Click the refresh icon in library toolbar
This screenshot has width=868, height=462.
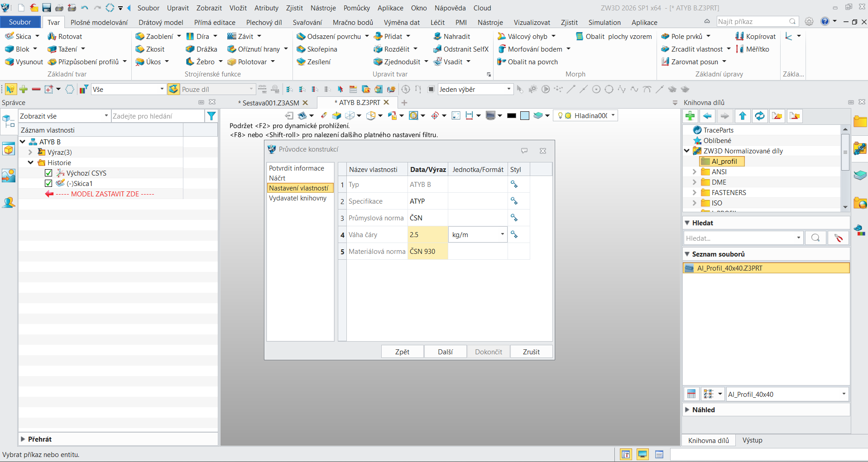coord(759,116)
